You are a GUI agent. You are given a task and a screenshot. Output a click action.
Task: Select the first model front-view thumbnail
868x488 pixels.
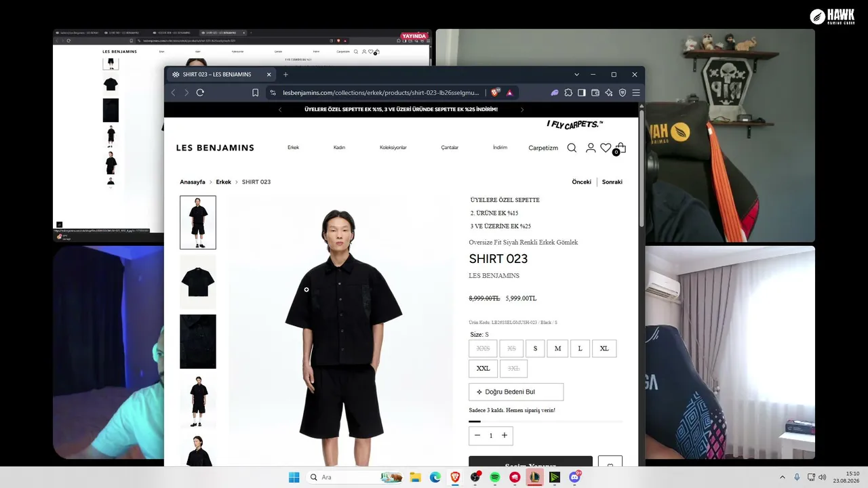[198, 222]
